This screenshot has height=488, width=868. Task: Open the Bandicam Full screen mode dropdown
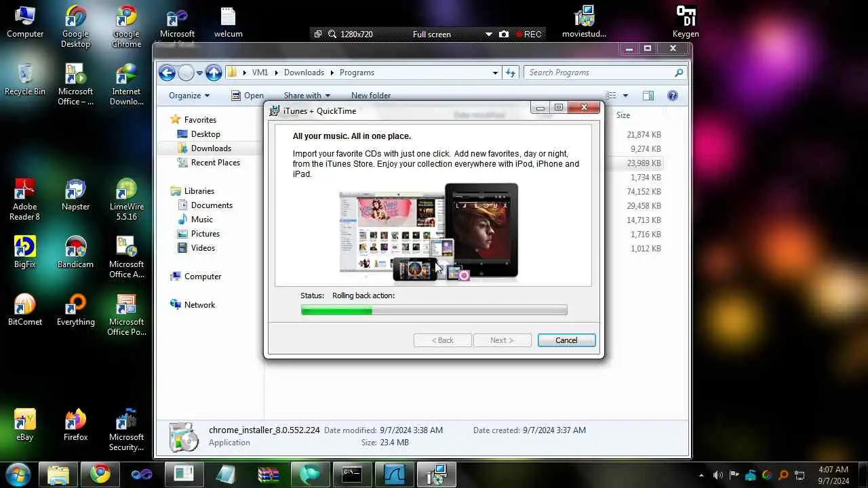(488, 34)
